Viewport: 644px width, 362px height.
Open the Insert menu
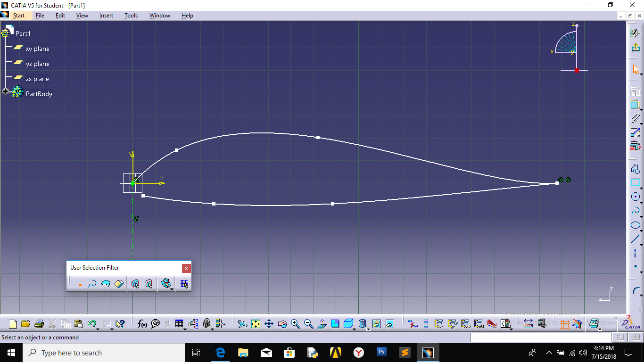pos(106,15)
